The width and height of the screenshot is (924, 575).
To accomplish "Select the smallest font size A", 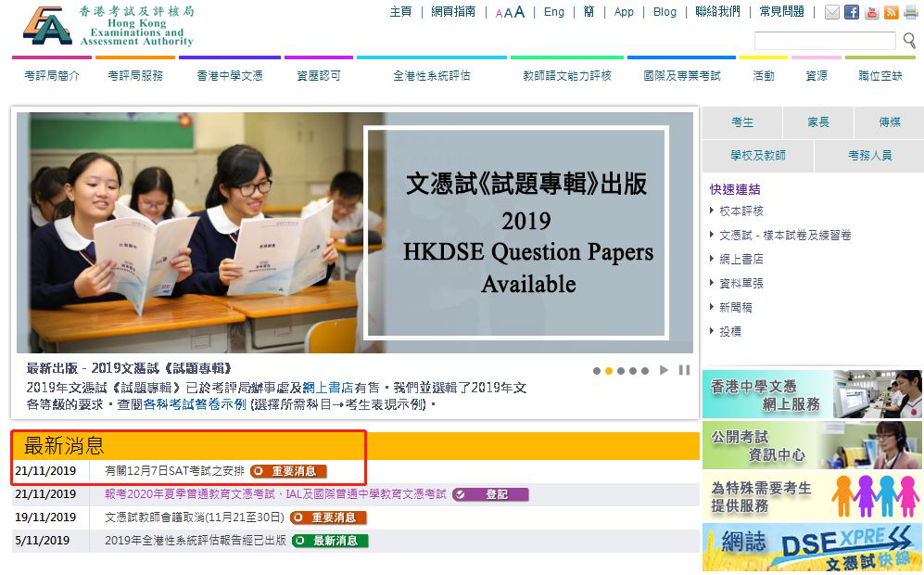I will (500, 14).
